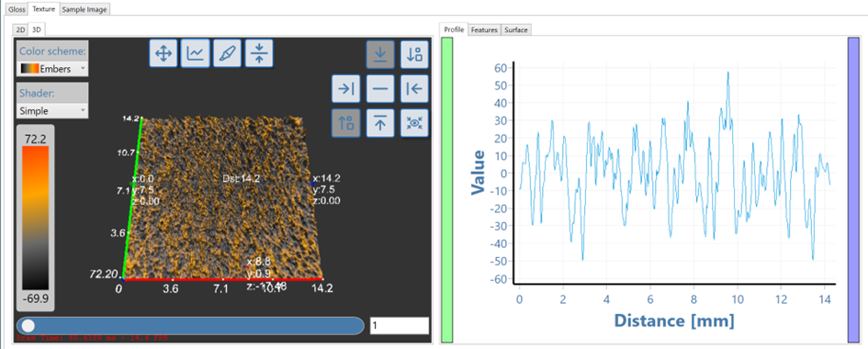Image resolution: width=868 pixels, height=349 pixels.
Task: Click the grayed up-arrow with shapes icon
Action: click(346, 123)
